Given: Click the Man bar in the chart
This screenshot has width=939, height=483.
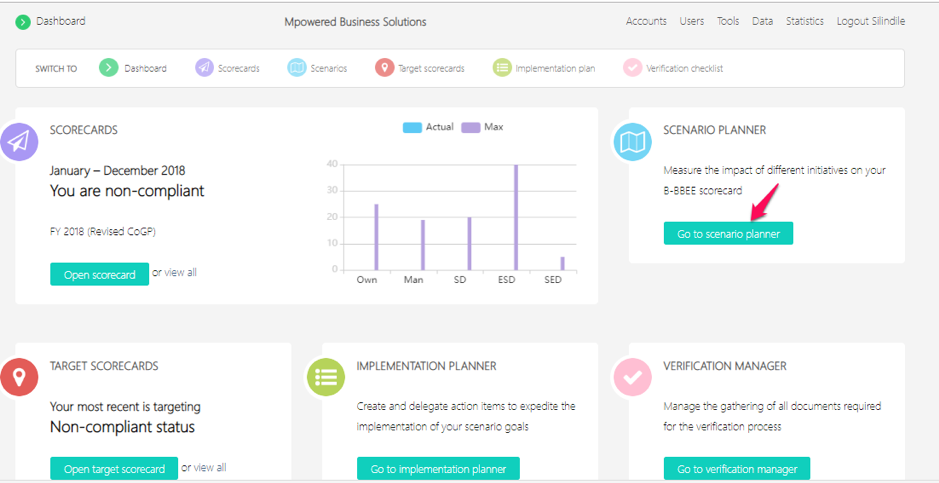Looking at the screenshot, I should point(423,245).
